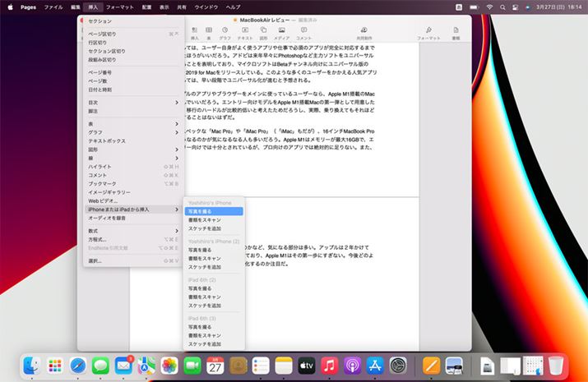Open Launchpad from the Dock
Image resolution: width=588 pixels, height=382 pixels.
point(55,366)
